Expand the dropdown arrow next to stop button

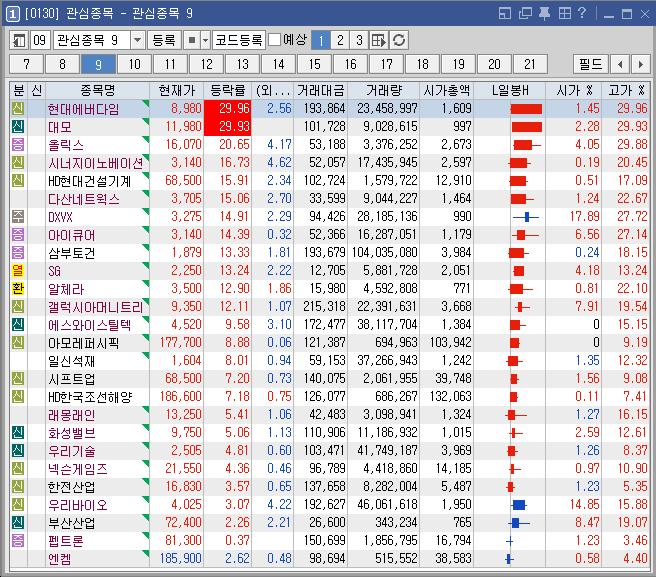[x=205, y=41]
